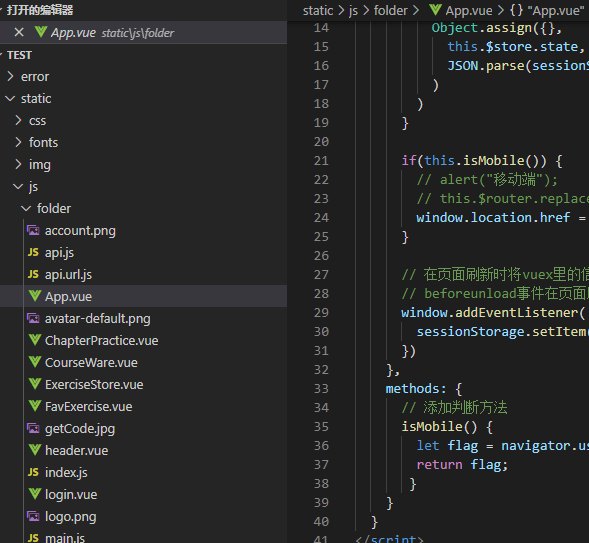Click on 'isMobile() {' at line 35
The image size is (589, 543).
(x=447, y=427)
